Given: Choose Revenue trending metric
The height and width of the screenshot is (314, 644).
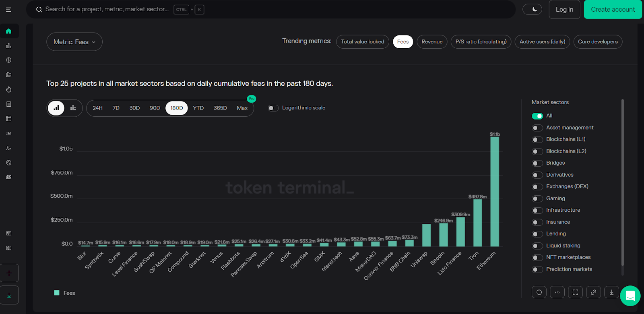Looking at the screenshot, I should [432, 41].
